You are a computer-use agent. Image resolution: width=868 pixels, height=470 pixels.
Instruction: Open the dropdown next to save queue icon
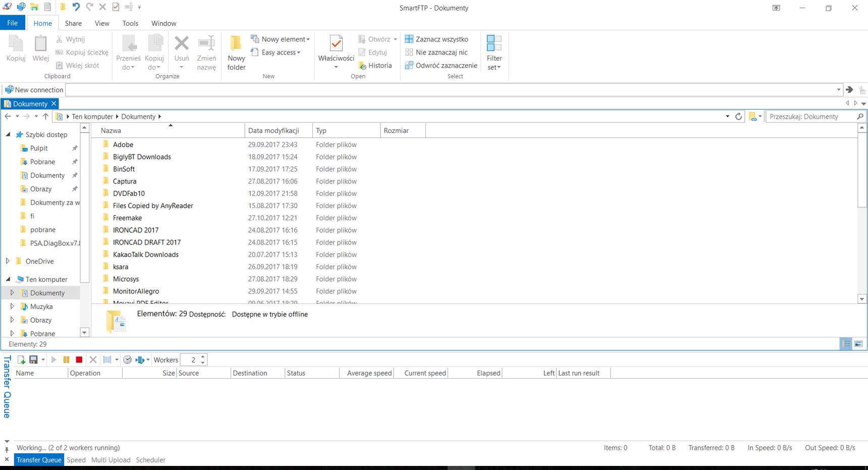coord(43,360)
